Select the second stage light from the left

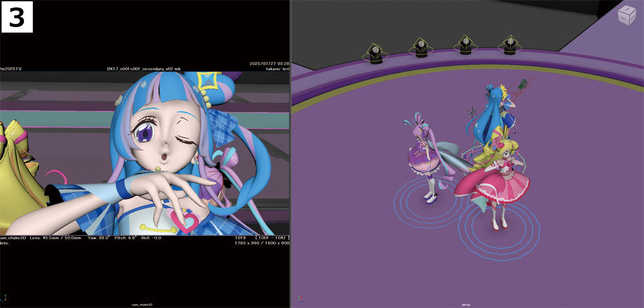pyautogui.click(x=421, y=47)
